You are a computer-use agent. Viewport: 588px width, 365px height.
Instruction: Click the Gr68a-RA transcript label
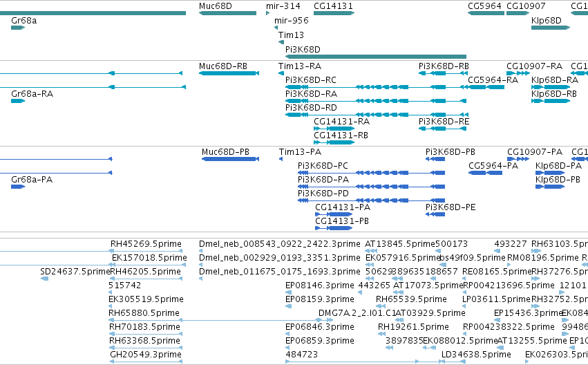32,94
